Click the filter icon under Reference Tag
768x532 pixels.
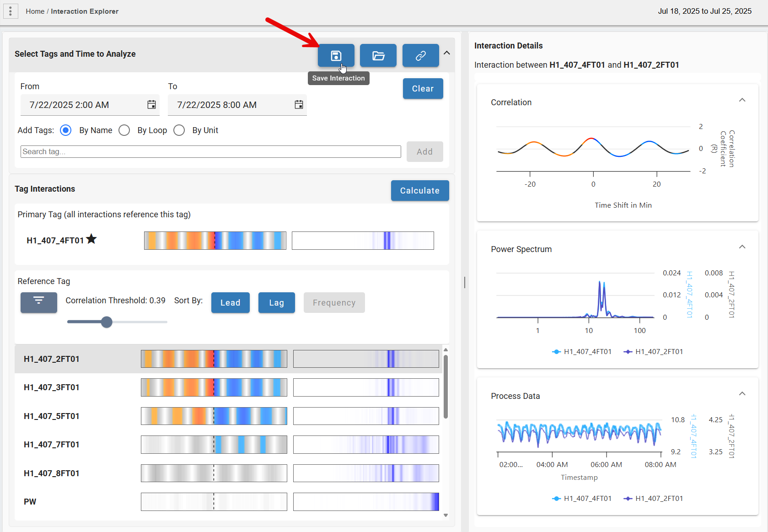(39, 302)
